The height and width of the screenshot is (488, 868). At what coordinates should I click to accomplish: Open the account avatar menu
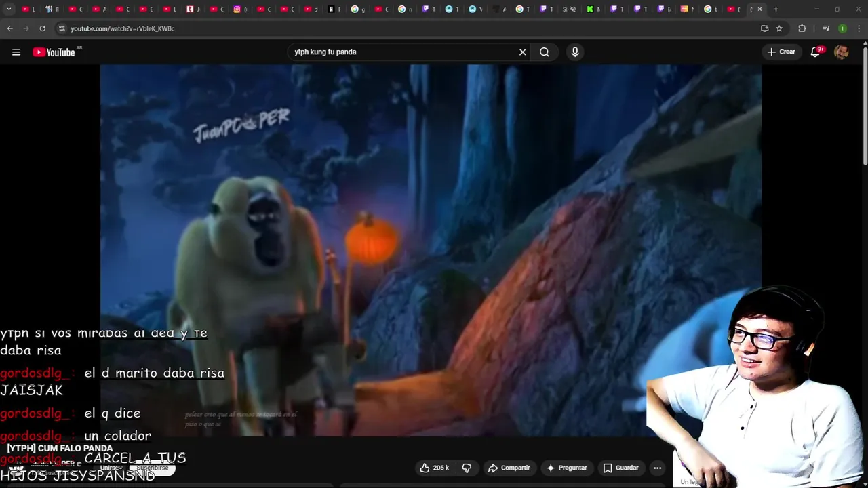coord(842,52)
